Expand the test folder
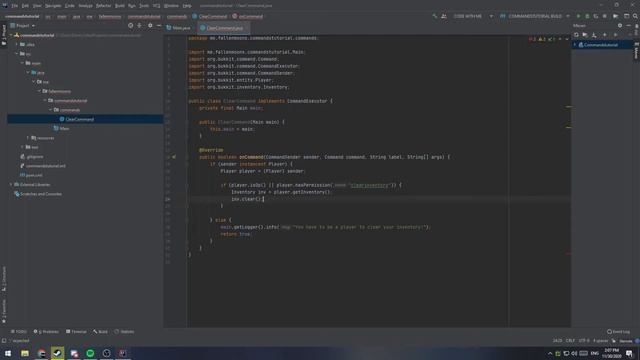Viewport: 640px width, 360px height. [x=22, y=147]
